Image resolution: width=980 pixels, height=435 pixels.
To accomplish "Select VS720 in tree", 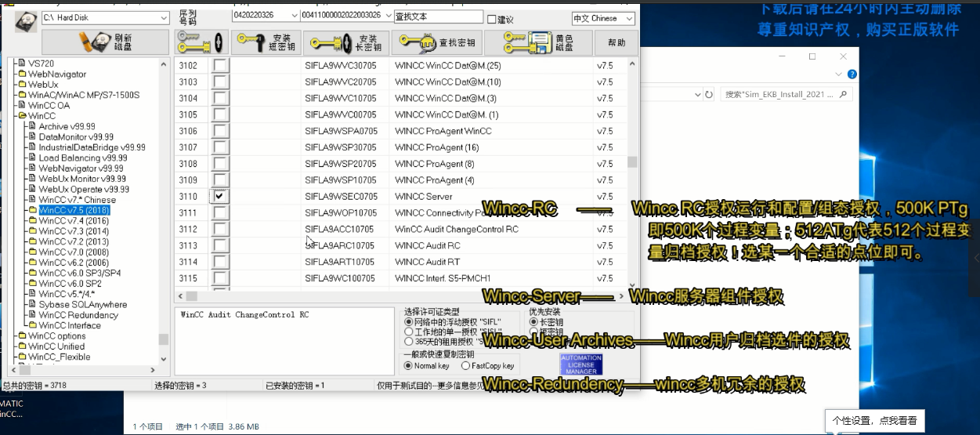I will coord(41,63).
